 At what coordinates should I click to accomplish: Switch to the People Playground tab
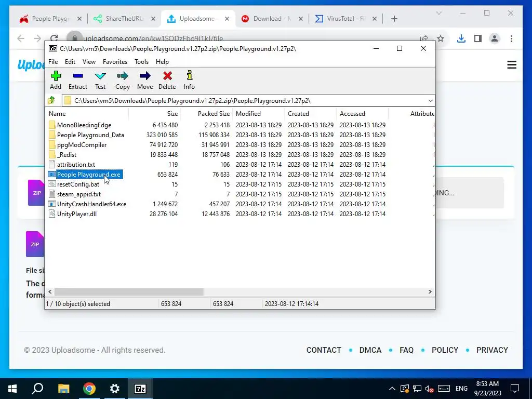(x=50, y=19)
